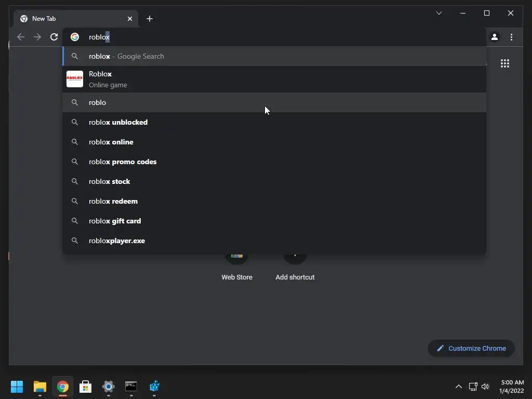Open Chrome's three-dot menu

511,37
